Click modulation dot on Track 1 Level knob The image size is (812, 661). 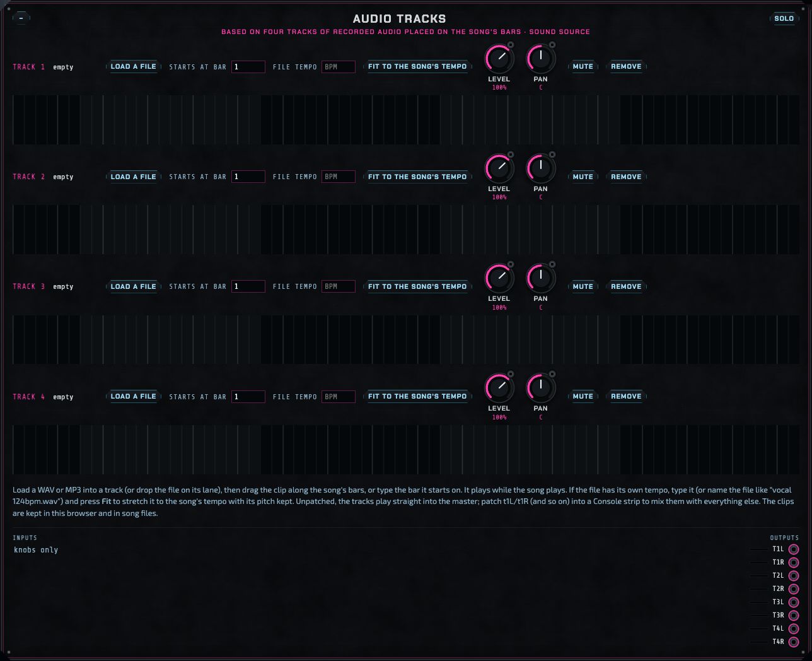coord(511,45)
